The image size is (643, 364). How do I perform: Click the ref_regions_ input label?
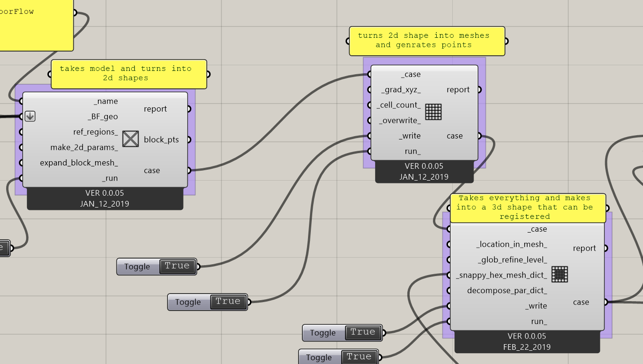(x=96, y=132)
